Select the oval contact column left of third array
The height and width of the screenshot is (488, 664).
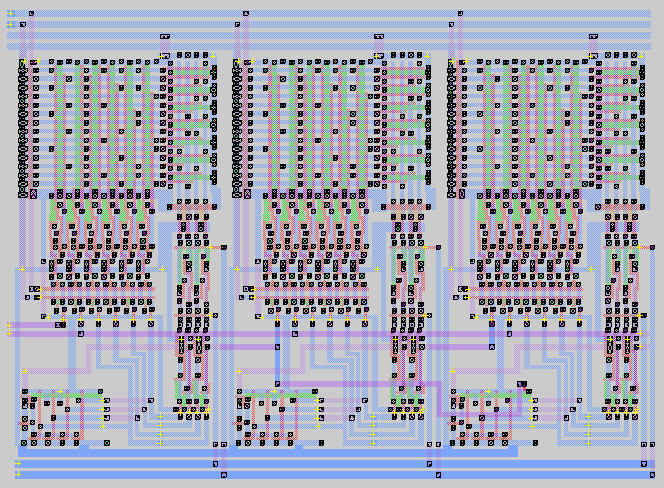pos(452,128)
